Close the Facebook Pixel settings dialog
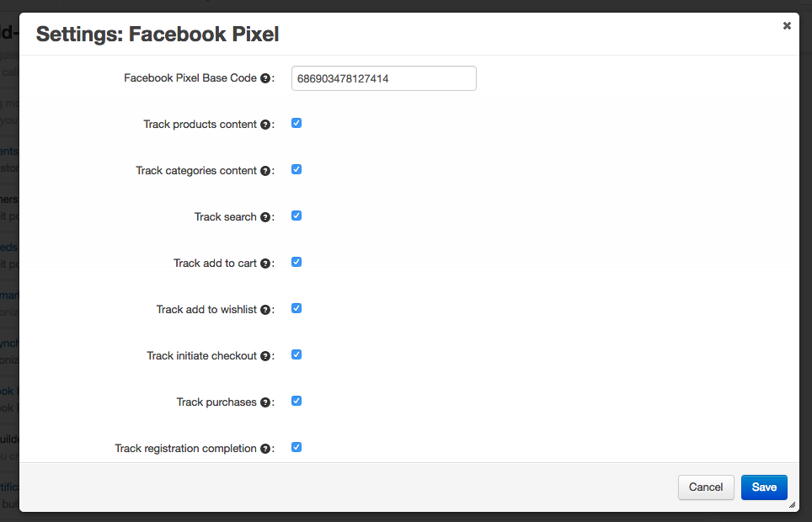Screen dimensions: 812x522 [x=787, y=25]
